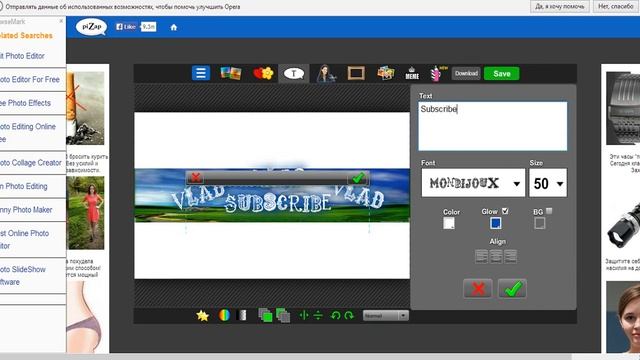
Task: Click the SUBSCRIBE text on canvas
Action: pos(278,203)
